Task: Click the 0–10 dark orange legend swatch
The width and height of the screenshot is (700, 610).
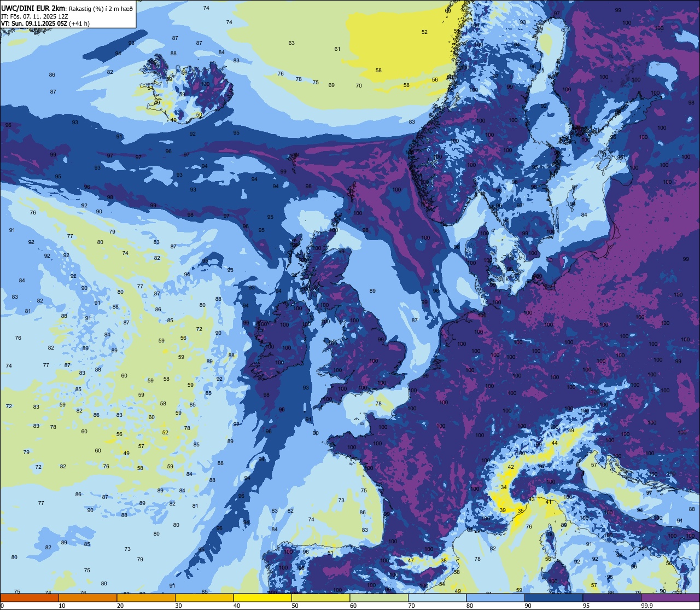Action: point(30,598)
